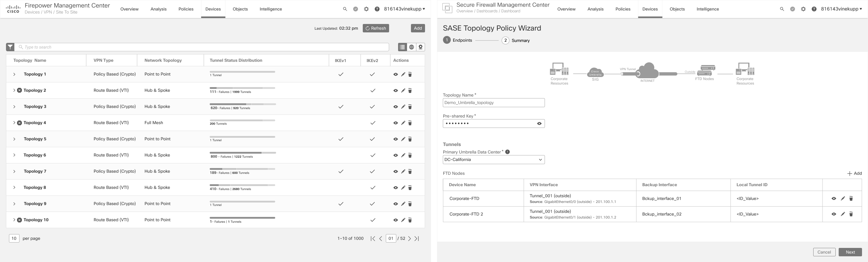This screenshot has height=262, width=868.
Task: Edit Topology 10 with pencil icon
Action: [403, 220]
